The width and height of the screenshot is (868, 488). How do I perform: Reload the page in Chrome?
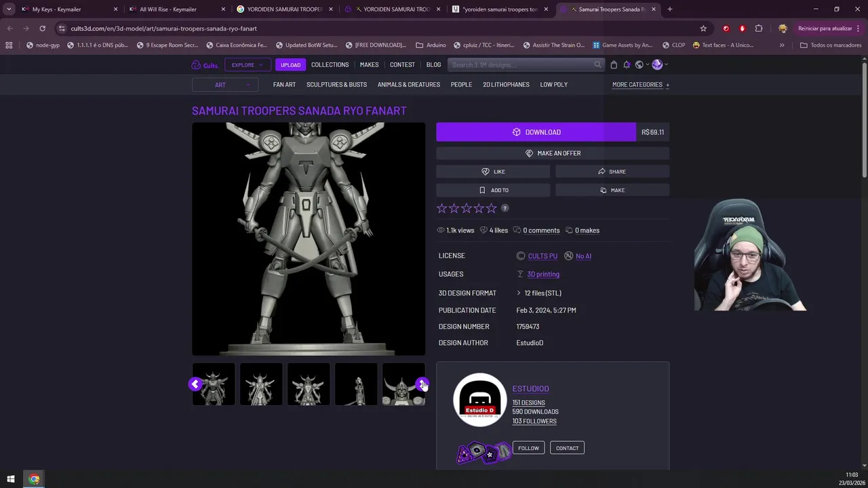[42, 28]
